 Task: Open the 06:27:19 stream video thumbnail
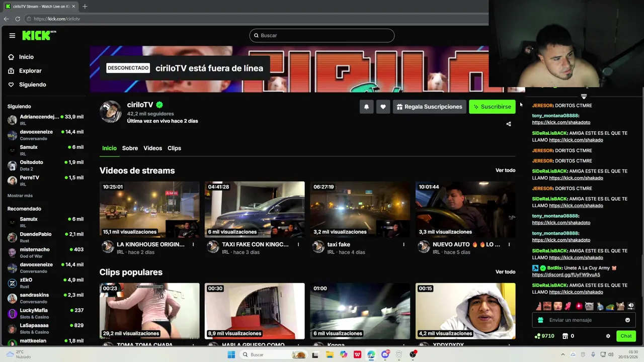(360, 210)
